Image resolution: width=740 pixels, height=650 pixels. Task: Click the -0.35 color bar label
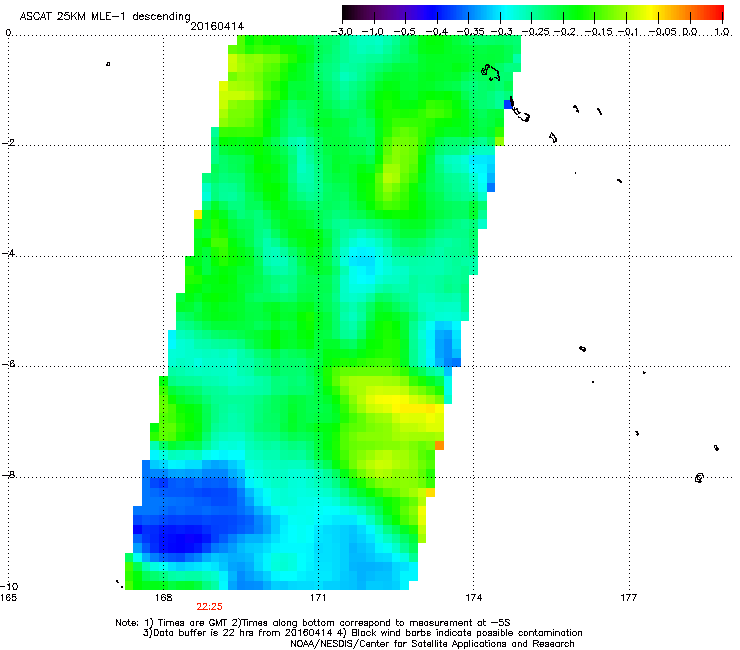coord(470,32)
